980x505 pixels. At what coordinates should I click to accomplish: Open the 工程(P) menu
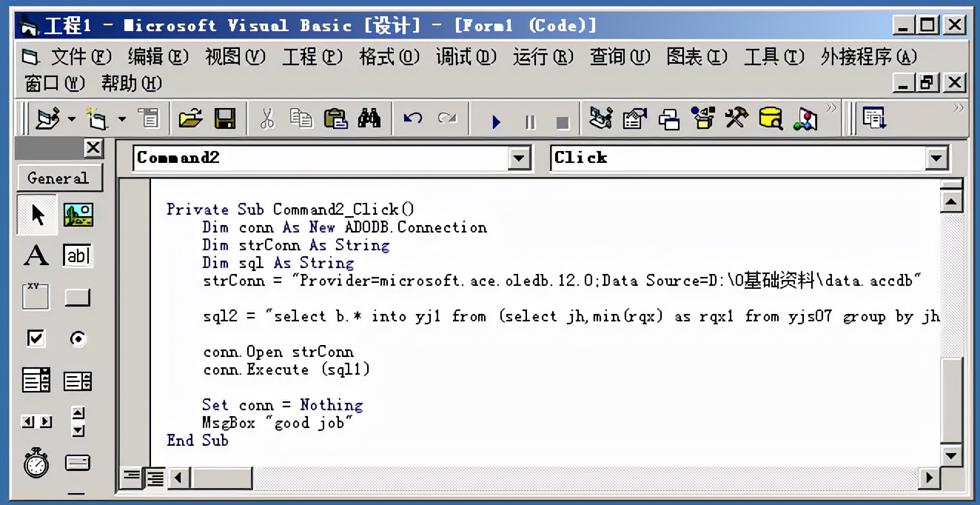coord(312,57)
